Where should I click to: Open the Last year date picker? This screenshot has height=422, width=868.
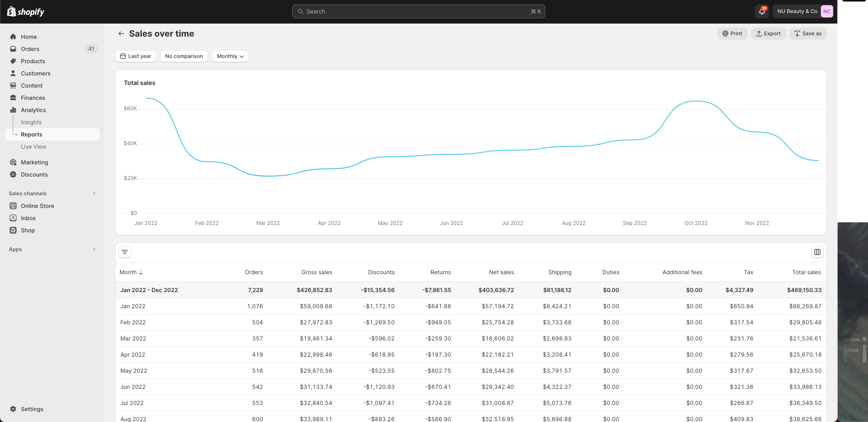click(x=136, y=56)
